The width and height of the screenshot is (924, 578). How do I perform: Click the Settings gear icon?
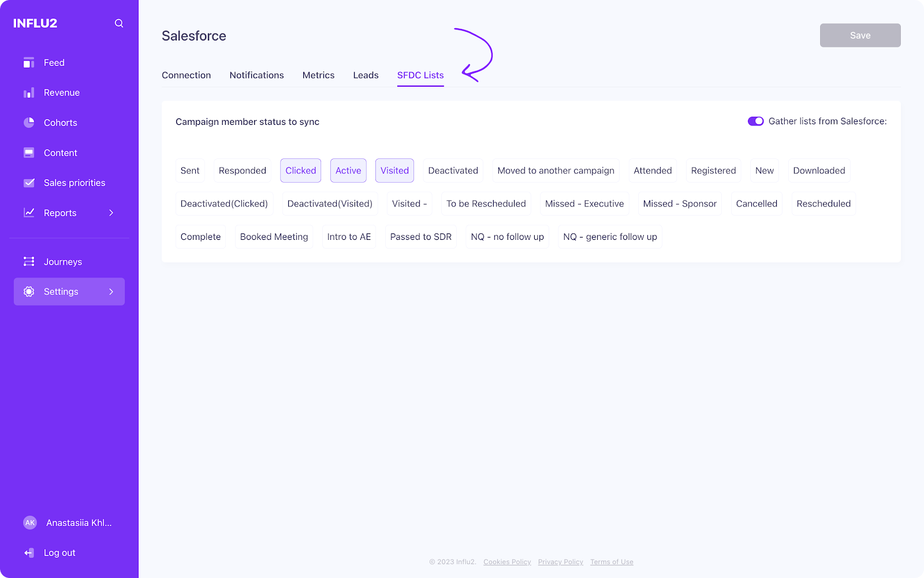coord(29,292)
